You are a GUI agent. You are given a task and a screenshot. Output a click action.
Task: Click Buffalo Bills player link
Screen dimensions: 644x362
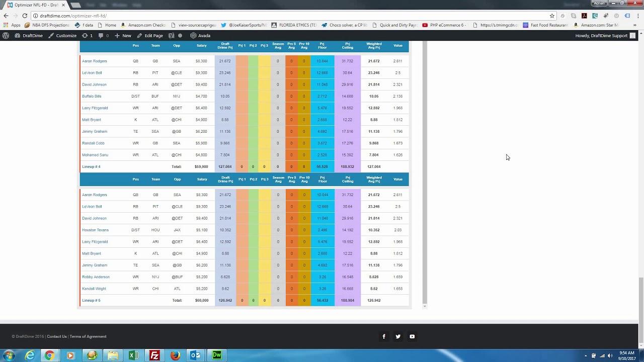tap(92, 96)
